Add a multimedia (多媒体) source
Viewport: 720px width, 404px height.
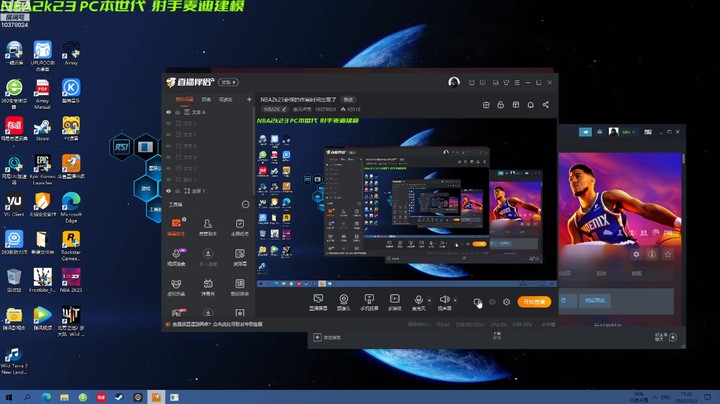click(394, 302)
